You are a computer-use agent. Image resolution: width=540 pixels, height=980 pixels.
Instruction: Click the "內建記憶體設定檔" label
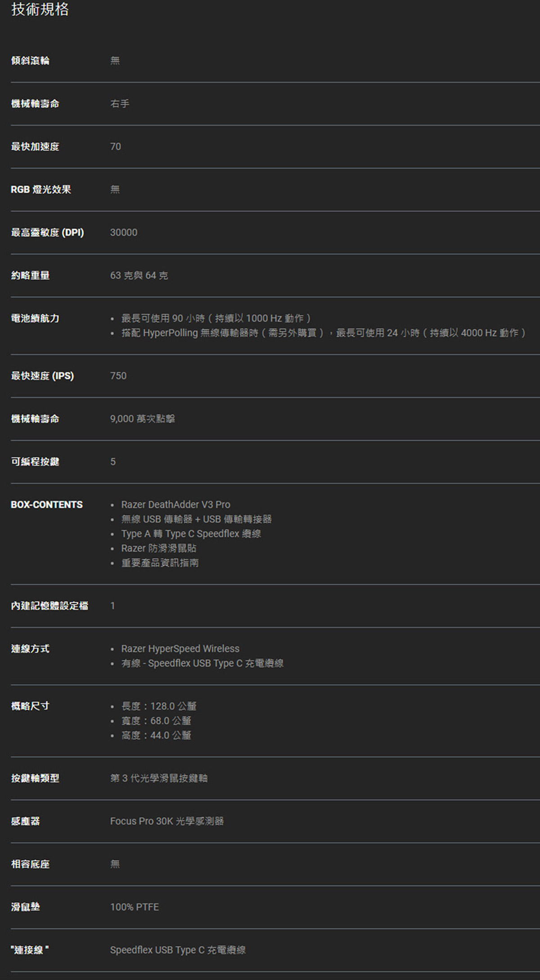(49, 606)
